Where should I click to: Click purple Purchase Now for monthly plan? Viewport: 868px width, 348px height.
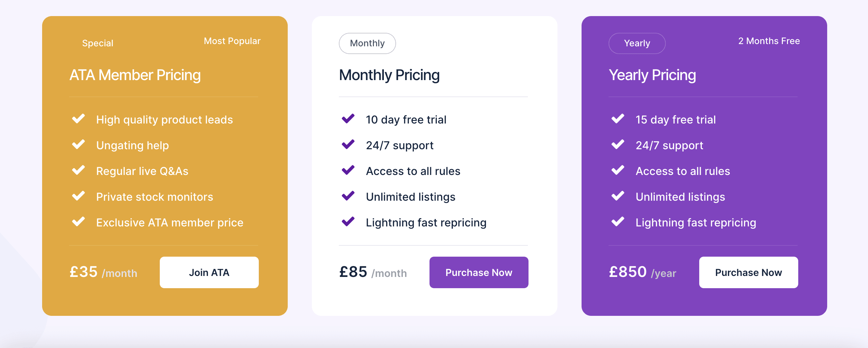tap(479, 272)
